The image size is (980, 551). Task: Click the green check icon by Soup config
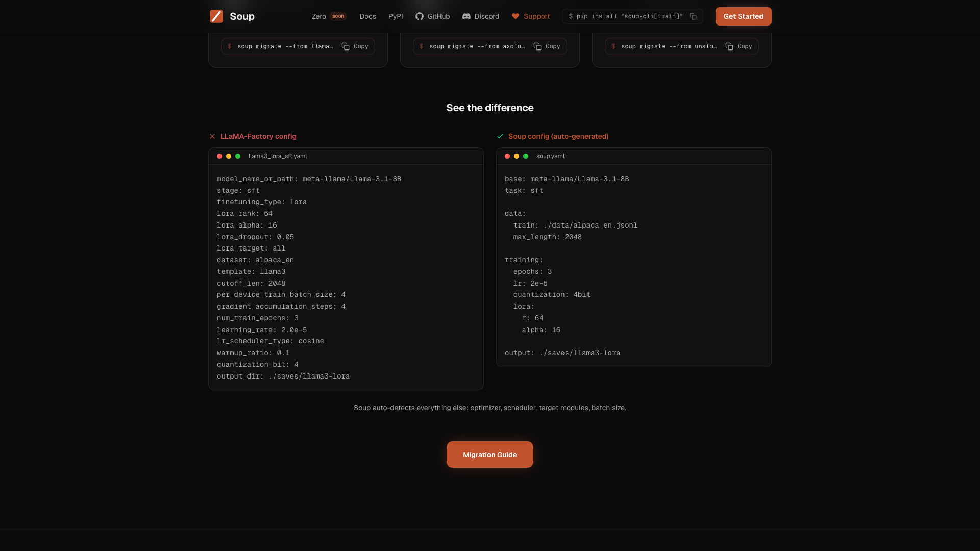click(500, 136)
